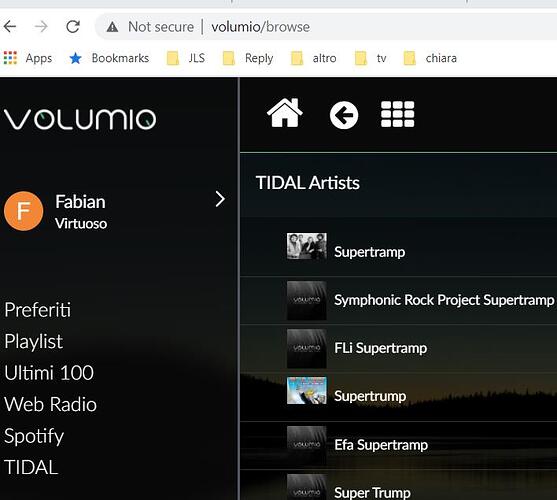Open the Bookmarks star item

[x=109, y=58]
